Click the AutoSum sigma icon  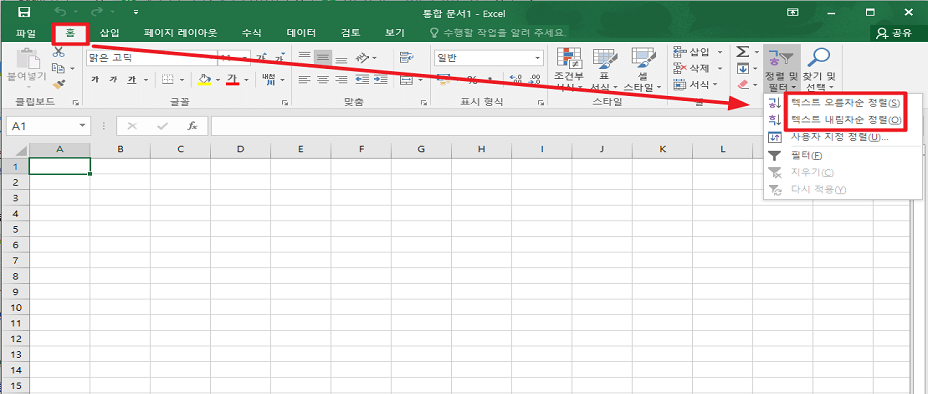tap(742, 53)
